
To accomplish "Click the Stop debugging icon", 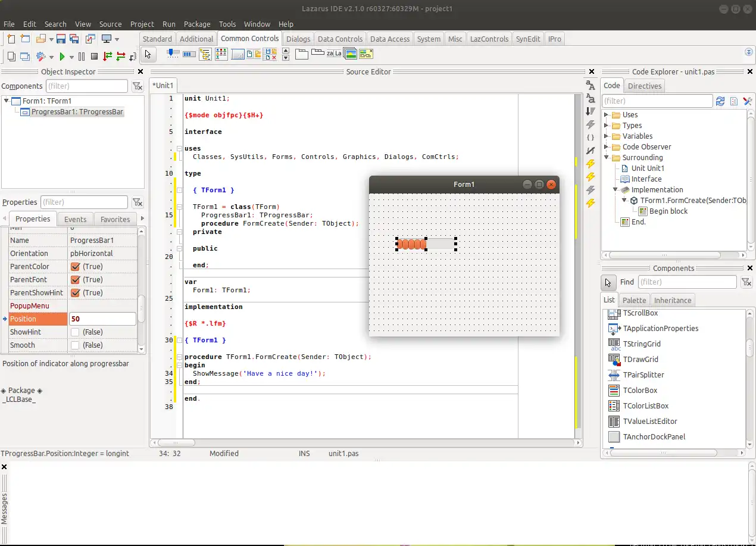I will coord(94,56).
